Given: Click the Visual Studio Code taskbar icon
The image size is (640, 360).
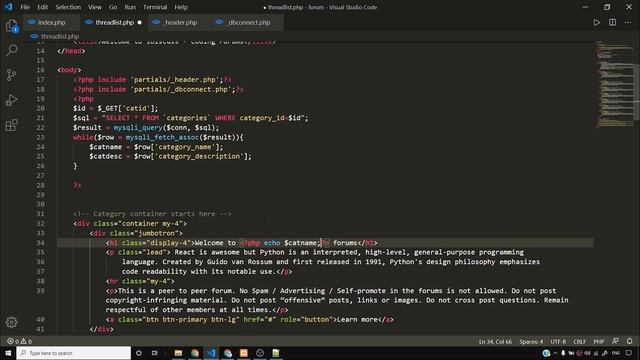Looking at the screenshot, I should tap(211, 353).
